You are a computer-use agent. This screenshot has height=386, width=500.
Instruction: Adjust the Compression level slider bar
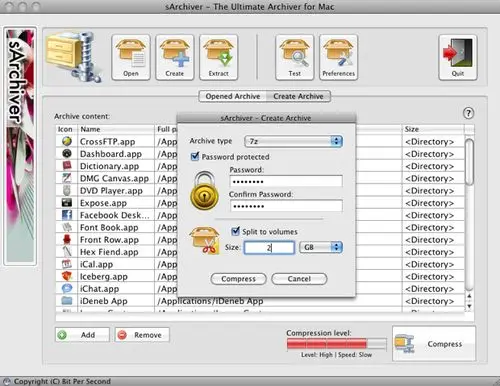click(337, 343)
